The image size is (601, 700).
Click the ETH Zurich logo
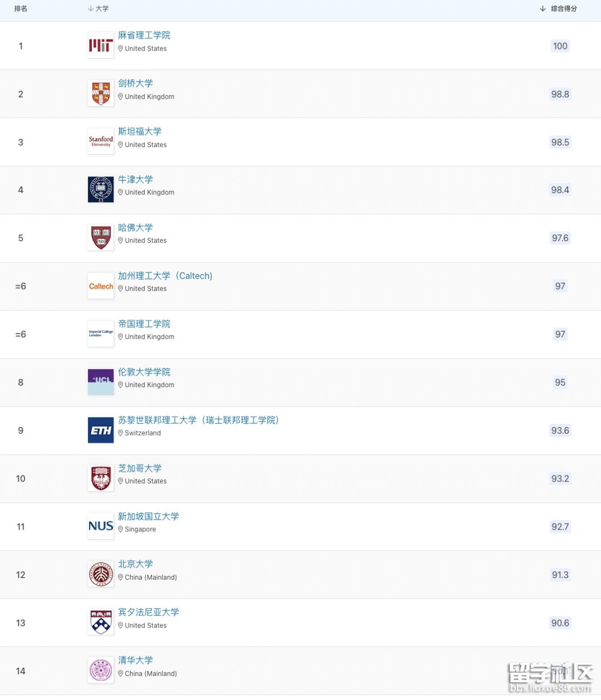click(x=101, y=430)
